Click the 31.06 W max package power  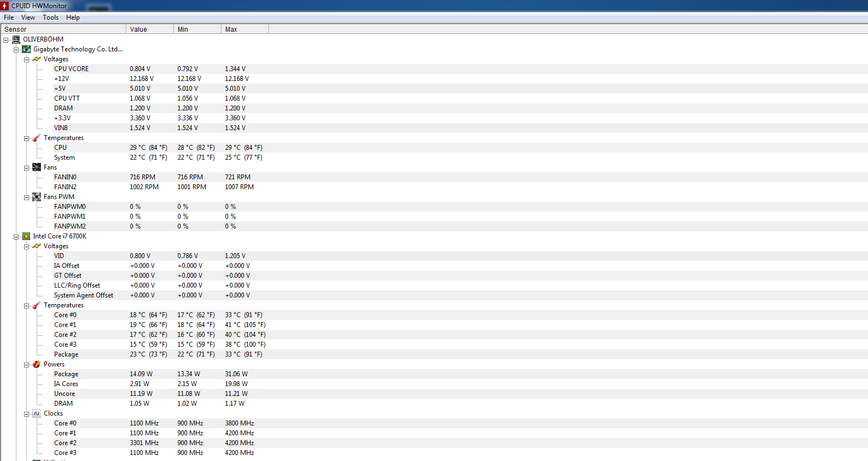click(x=236, y=374)
